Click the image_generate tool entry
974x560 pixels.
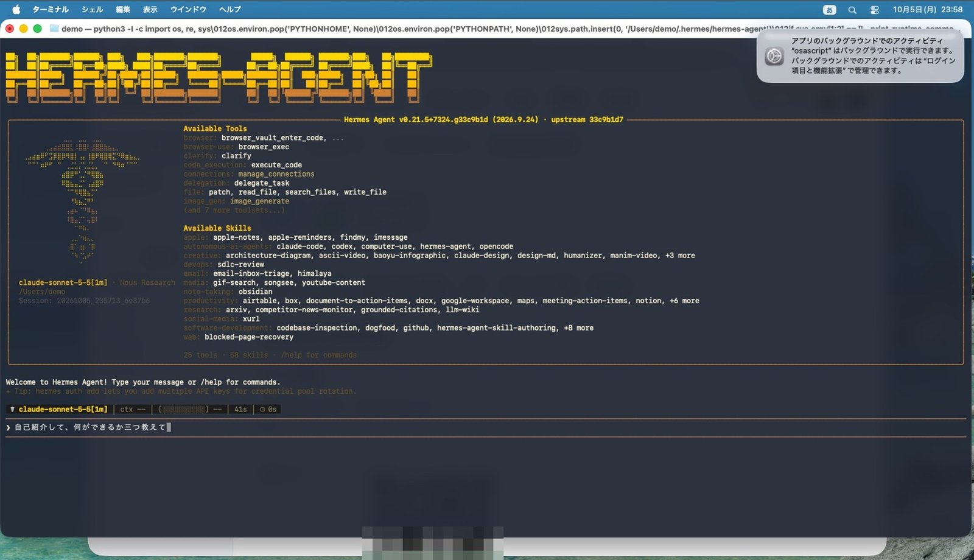tap(259, 201)
